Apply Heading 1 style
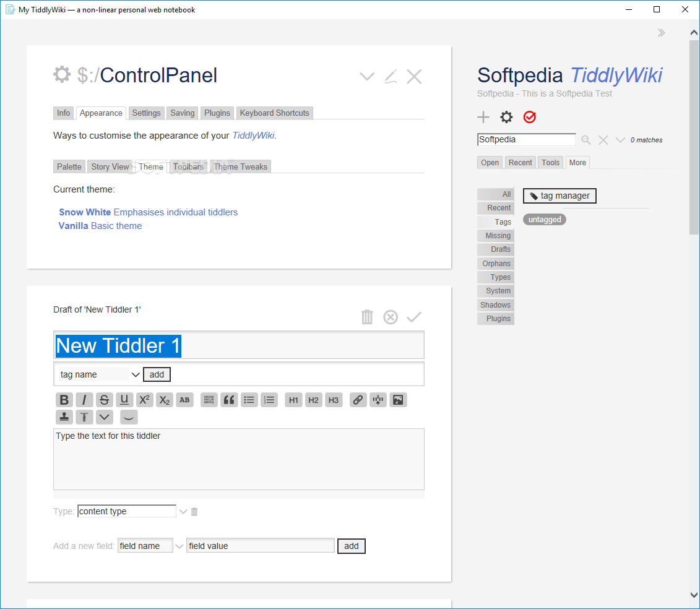Viewport: 700px width, 609px height. click(x=293, y=400)
